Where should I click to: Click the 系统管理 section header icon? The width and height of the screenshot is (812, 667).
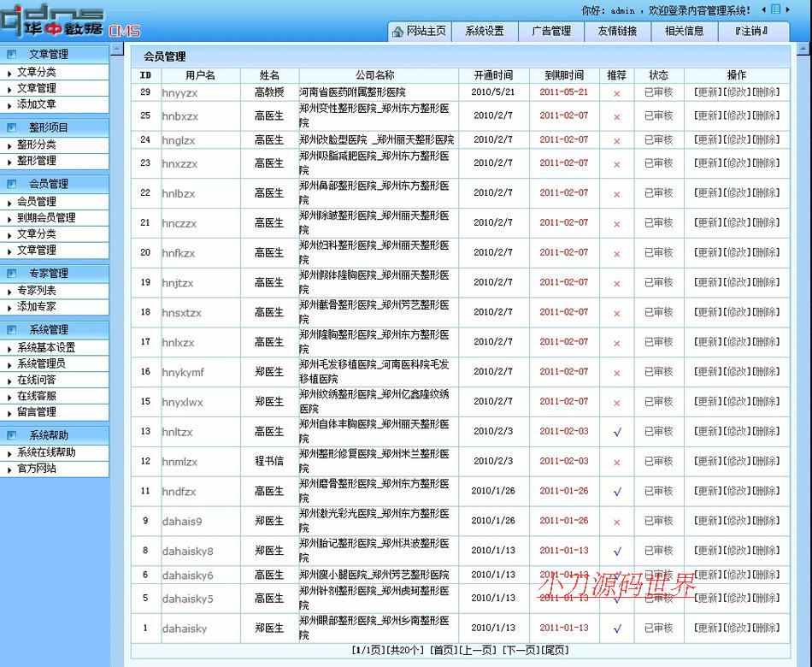(x=12, y=329)
